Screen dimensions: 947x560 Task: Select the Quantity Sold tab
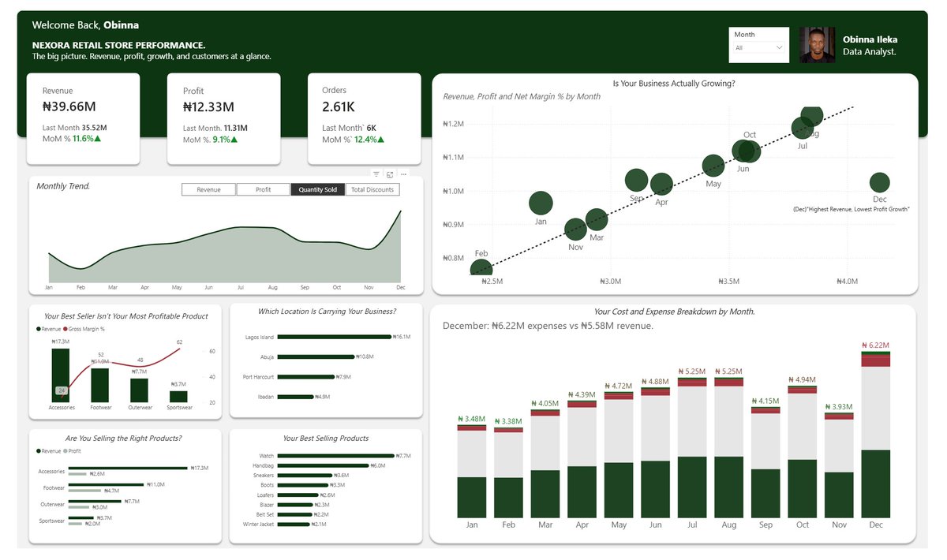pos(318,189)
